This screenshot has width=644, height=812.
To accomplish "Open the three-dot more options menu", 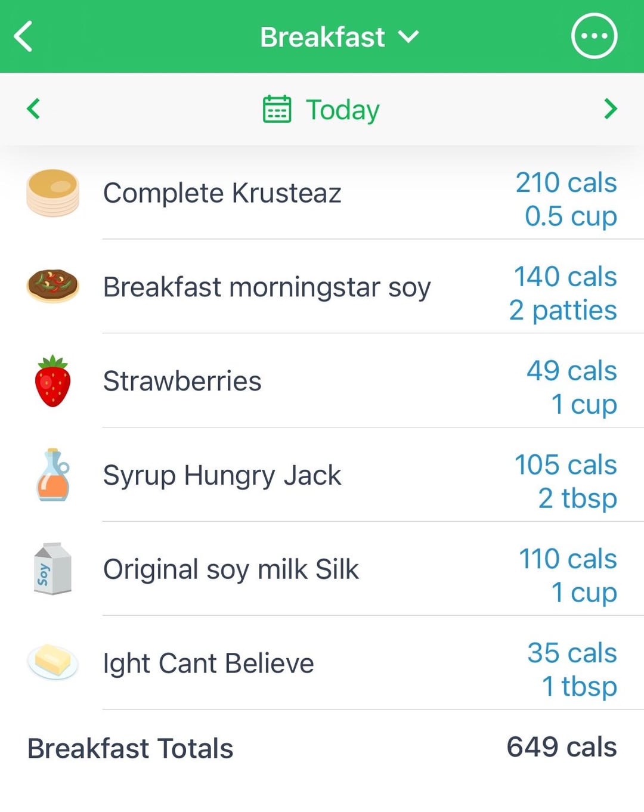I will [x=594, y=36].
